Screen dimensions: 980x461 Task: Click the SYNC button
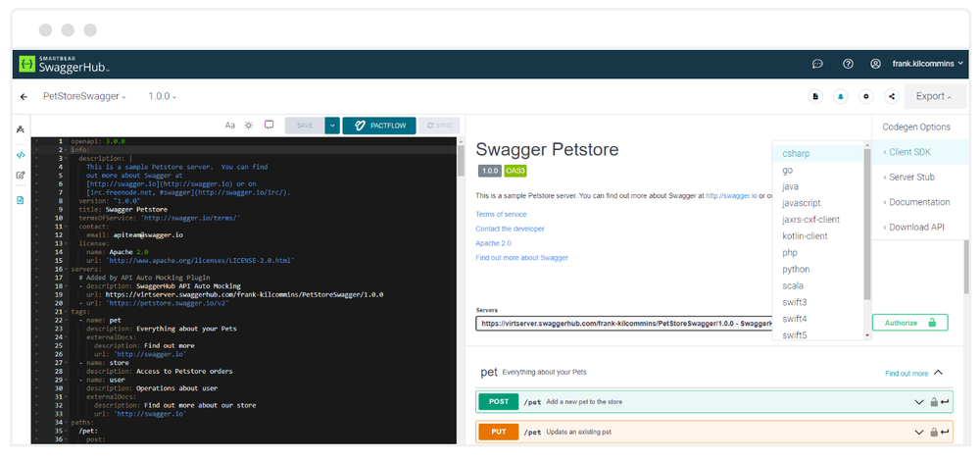tap(439, 126)
